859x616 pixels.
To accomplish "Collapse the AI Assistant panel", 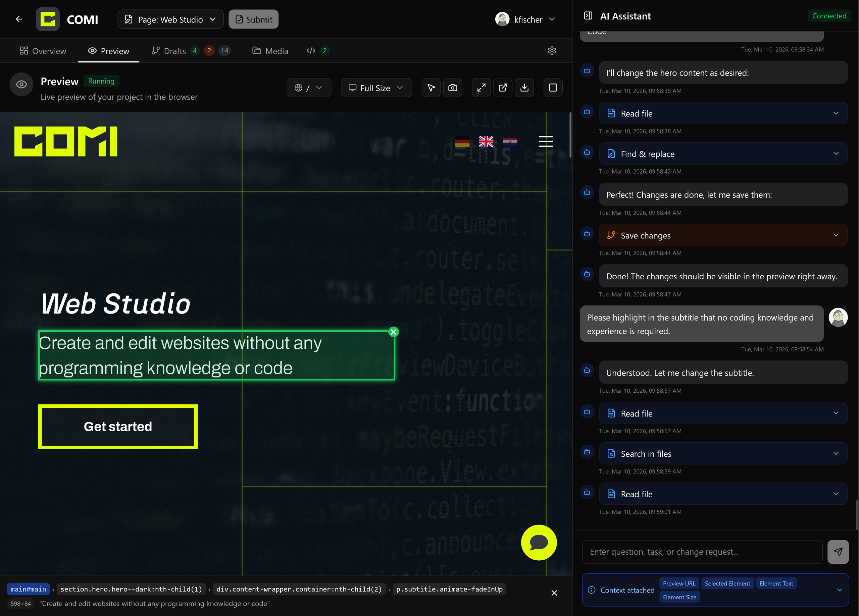I will pyautogui.click(x=588, y=16).
